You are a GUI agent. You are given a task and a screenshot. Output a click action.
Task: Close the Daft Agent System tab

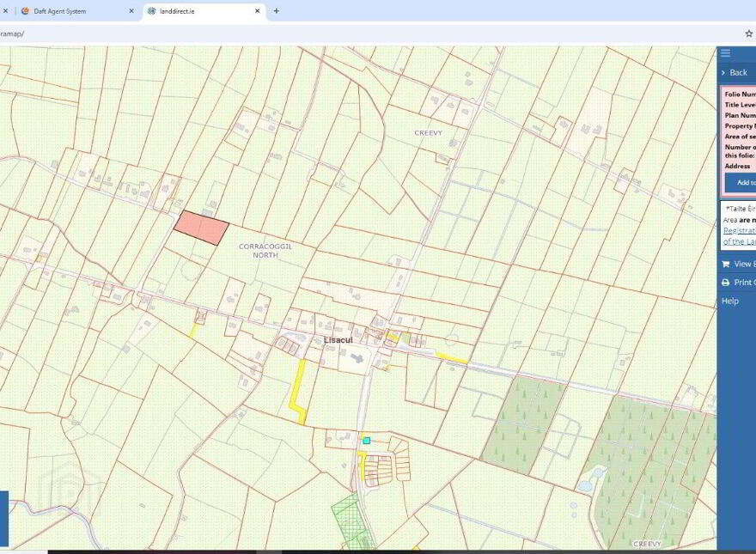(x=131, y=11)
